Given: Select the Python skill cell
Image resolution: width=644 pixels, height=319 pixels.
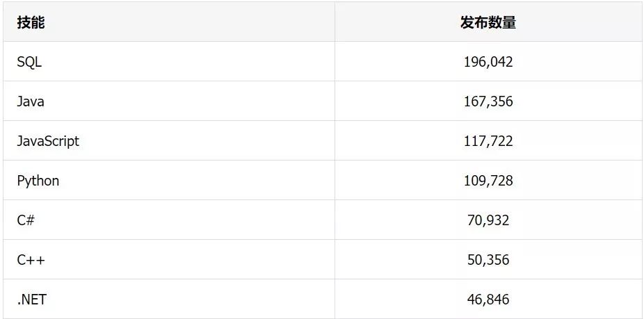Looking at the screenshot, I should coord(169,180).
